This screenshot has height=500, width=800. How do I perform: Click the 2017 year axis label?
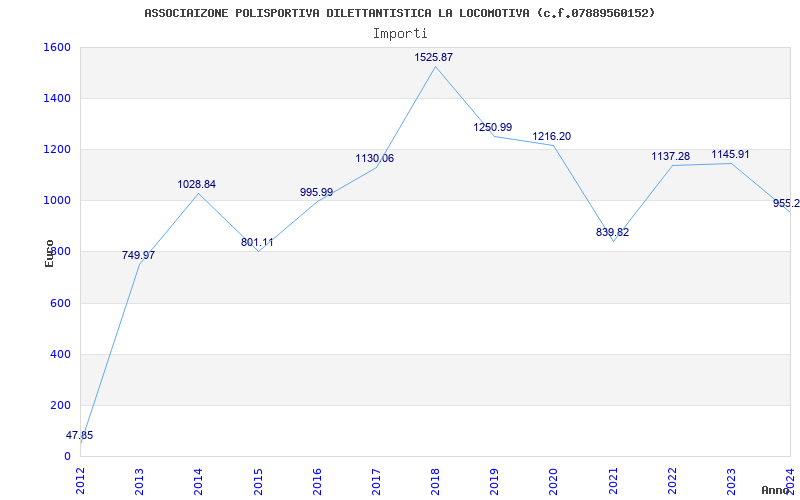pyautogui.click(x=377, y=481)
